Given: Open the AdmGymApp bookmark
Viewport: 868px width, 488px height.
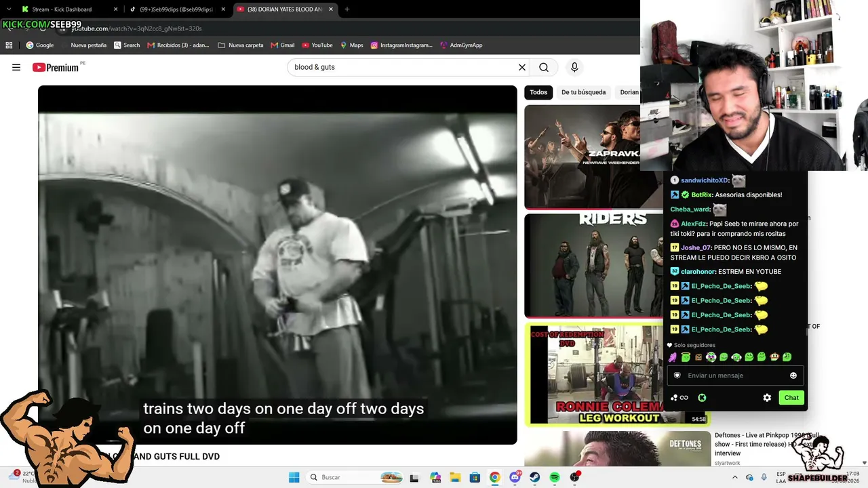Looking at the screenshot, I should pos(461,45).
